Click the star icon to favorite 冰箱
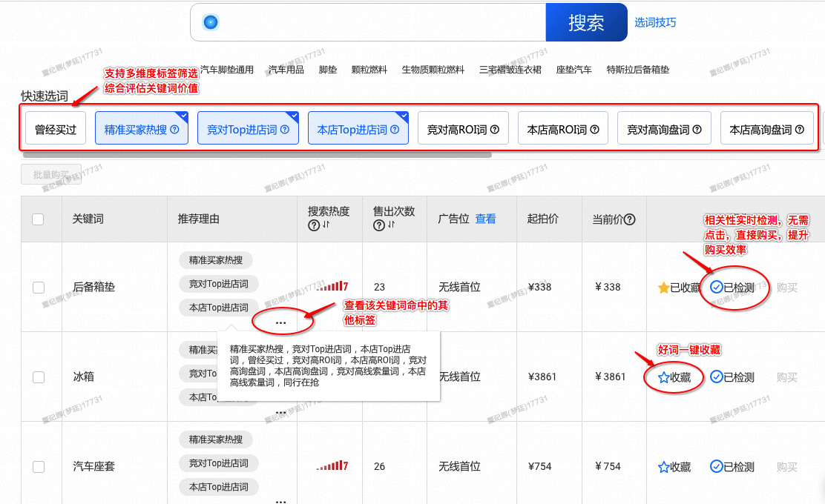The width and height of the screenshot is (825, 504). coord(663,377)
